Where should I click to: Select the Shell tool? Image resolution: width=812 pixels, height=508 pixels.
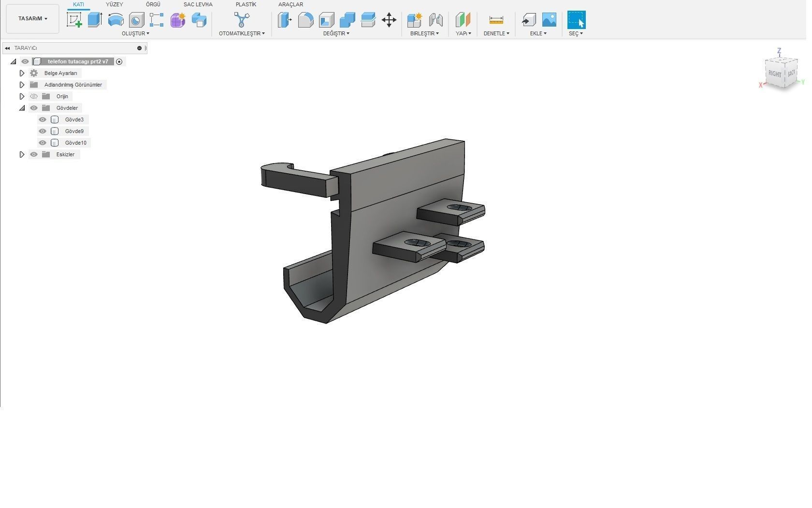pos(327,20)
